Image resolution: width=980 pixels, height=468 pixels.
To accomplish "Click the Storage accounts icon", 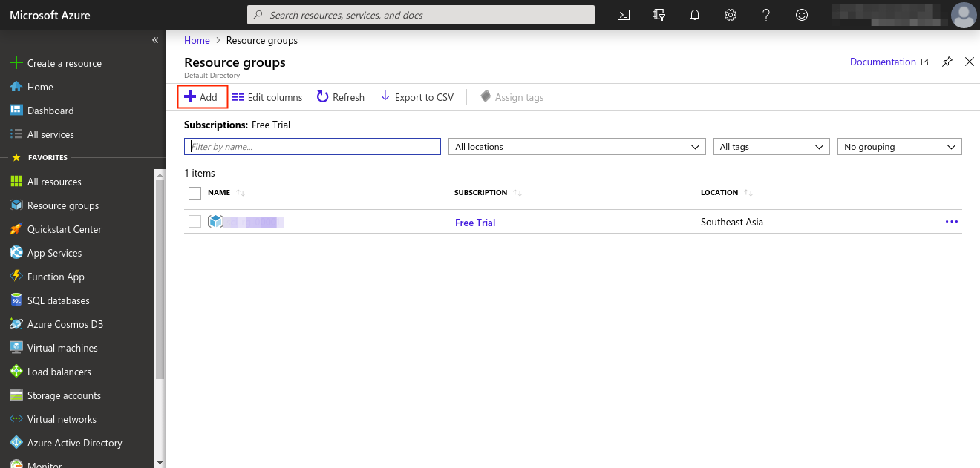I will tap(16, 395).
